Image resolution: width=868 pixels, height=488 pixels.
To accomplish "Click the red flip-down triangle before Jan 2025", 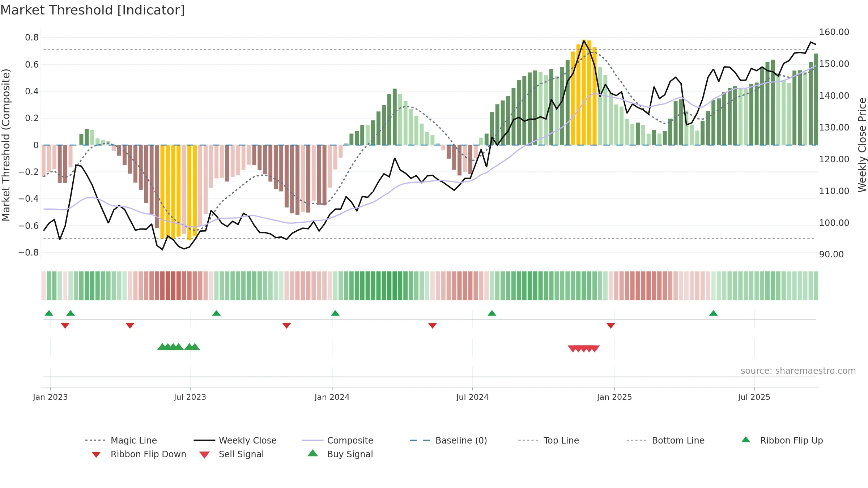I will (611, 326).
